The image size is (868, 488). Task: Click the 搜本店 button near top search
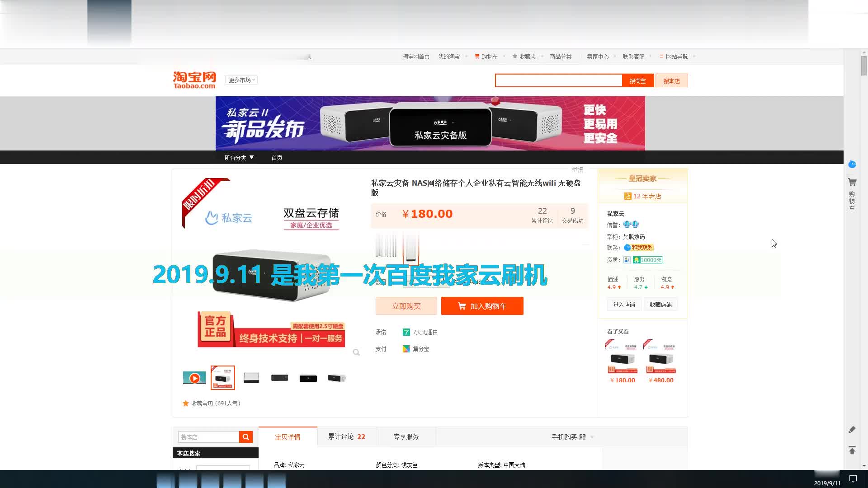pos(671,81)
